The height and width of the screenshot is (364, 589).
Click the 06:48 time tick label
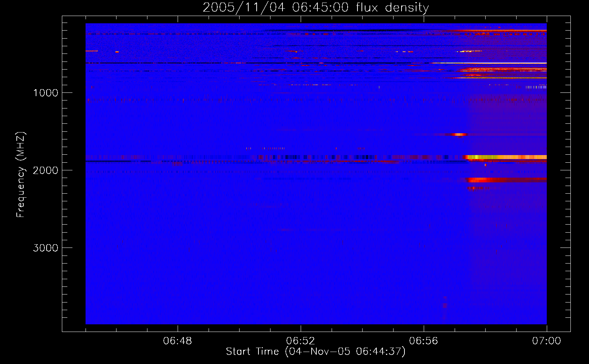(178, 341)
